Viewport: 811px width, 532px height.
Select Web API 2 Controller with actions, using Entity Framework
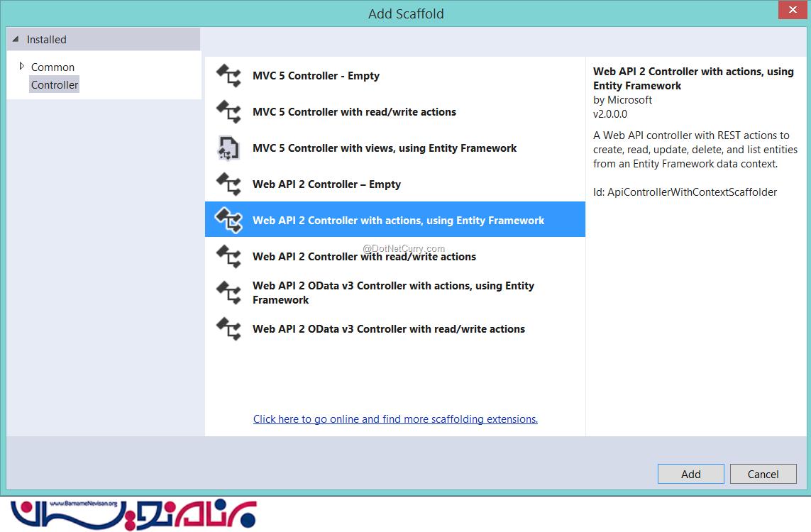(x=395, y=220)
